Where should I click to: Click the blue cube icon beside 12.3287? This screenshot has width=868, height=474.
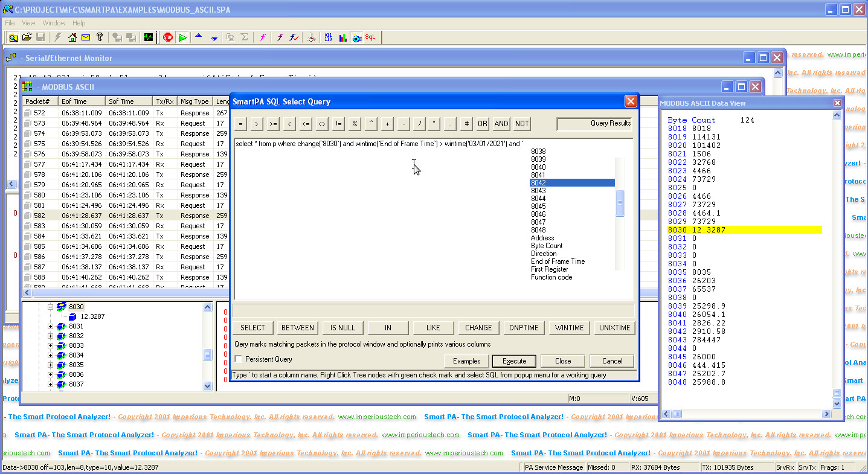tap(72, 316)
